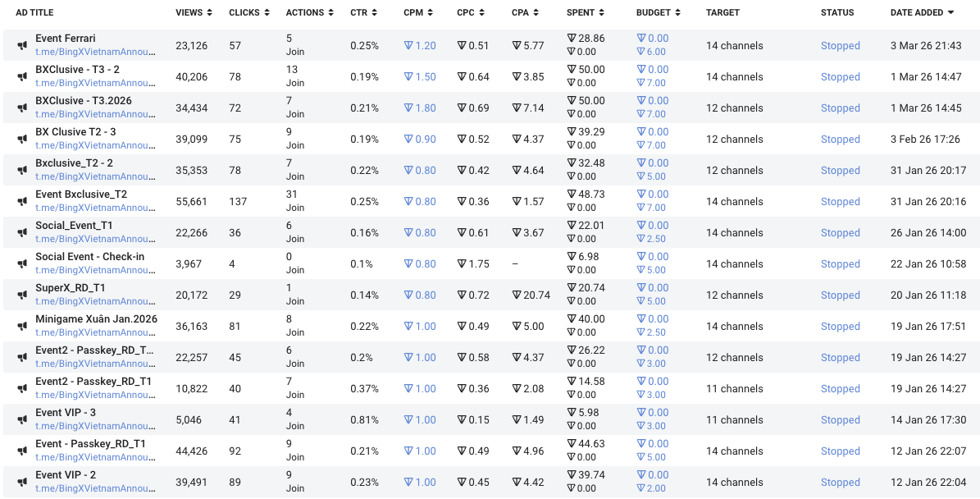980x499 pixels.
Task: Click megaphone icon beside Event VIP - 2
Action: click(x=22, y=482)
